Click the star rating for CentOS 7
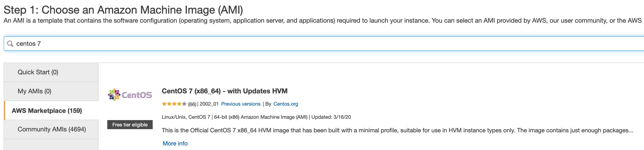Image resolution: width=644 pixels, height=150 pixels. click(x=174, y=104)
